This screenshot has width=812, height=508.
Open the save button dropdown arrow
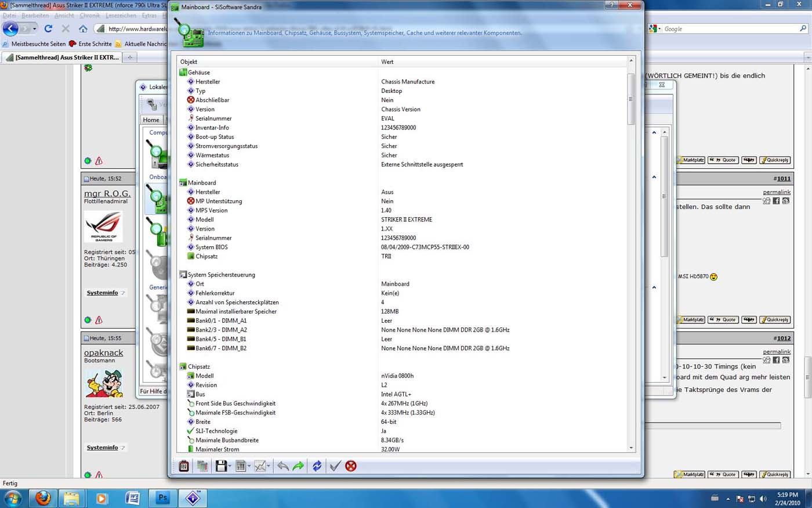pos(230,466)
